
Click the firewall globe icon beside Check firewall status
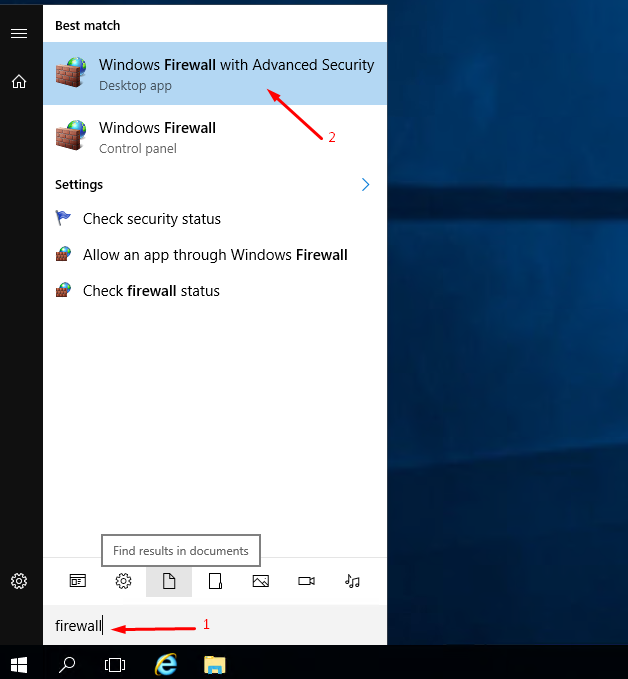click(x=63, y=290)
